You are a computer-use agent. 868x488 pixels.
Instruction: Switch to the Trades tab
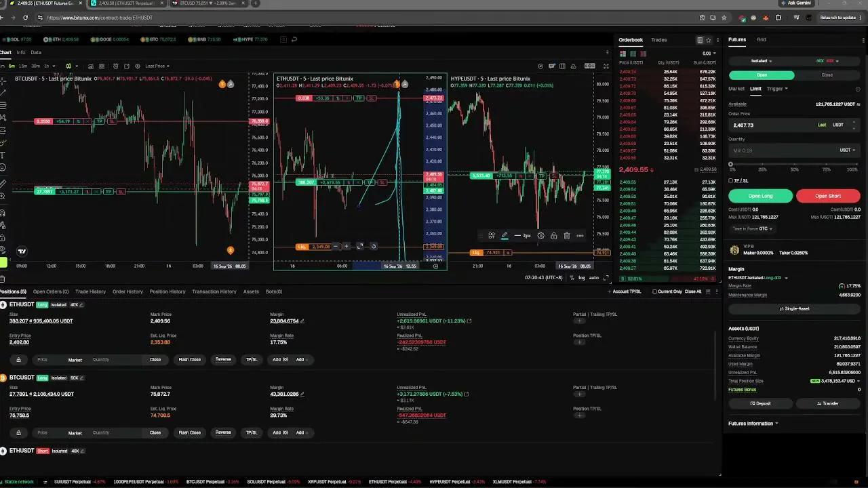pos(659,40)
